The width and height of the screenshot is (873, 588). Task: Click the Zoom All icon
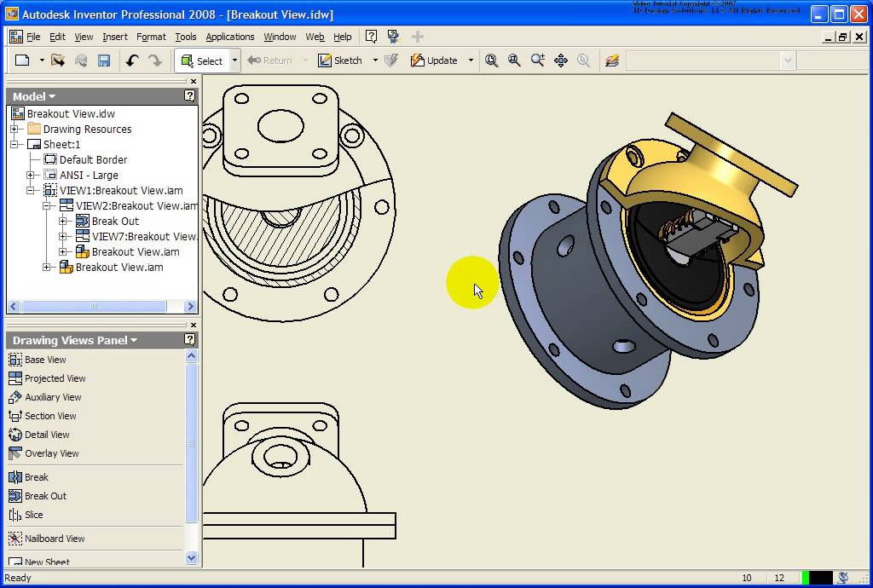[491, 61]
